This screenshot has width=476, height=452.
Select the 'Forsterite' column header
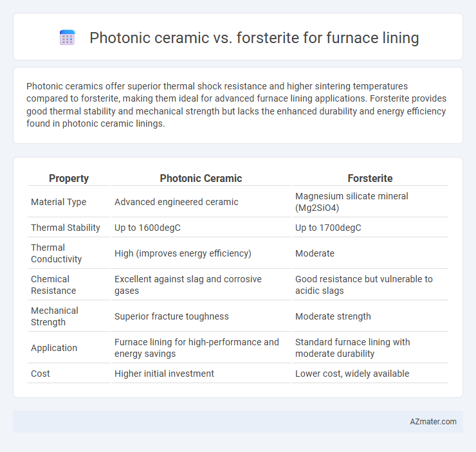pos(370,178)
